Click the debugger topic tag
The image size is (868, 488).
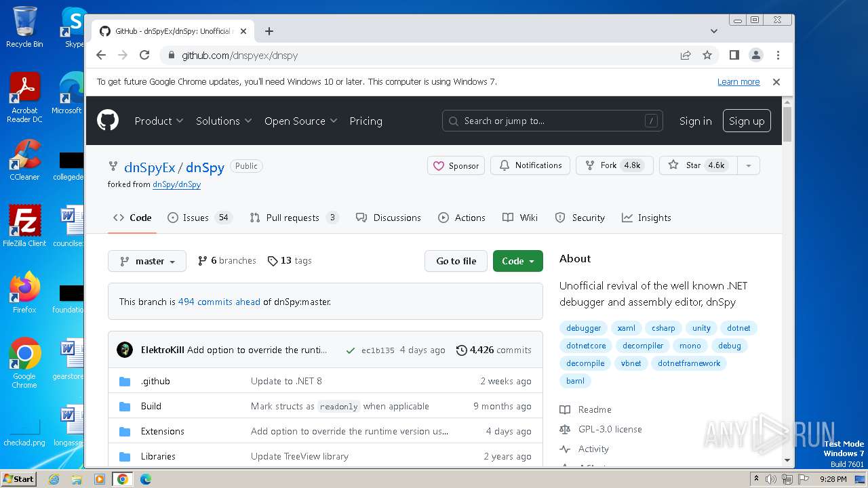point(583,328)
